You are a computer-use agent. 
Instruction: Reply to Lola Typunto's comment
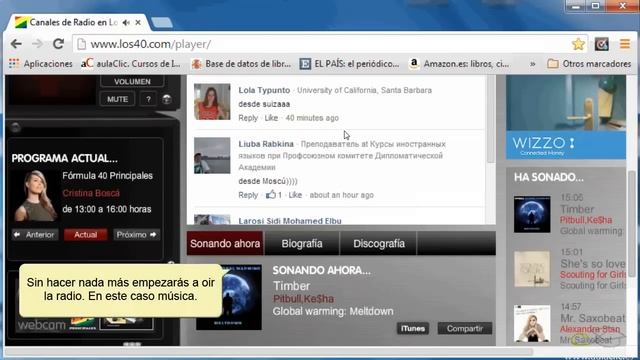coord(248,118)
